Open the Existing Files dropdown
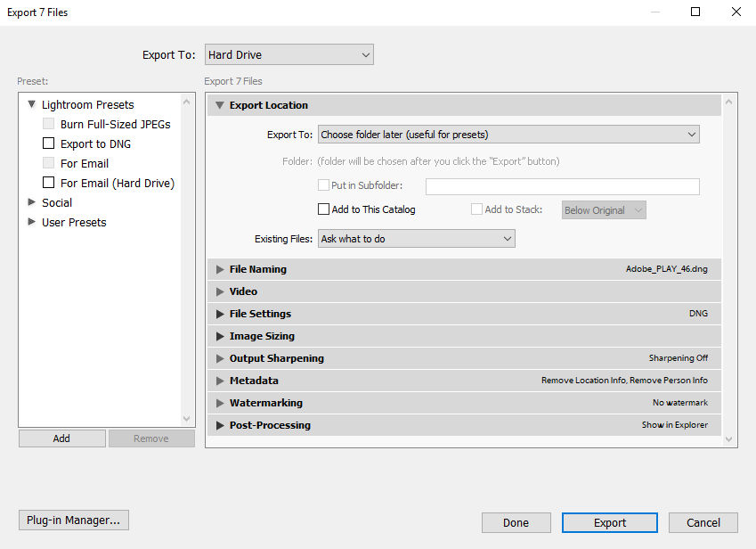 416,238
